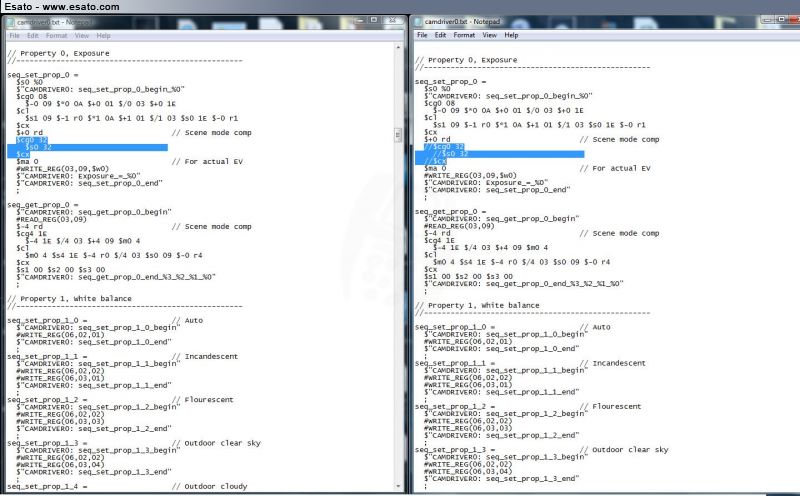The width and height of the screenshot is (800, 496).
Task: Click '// Flourescent' comment in right window
Action: (x=610, y=406)
